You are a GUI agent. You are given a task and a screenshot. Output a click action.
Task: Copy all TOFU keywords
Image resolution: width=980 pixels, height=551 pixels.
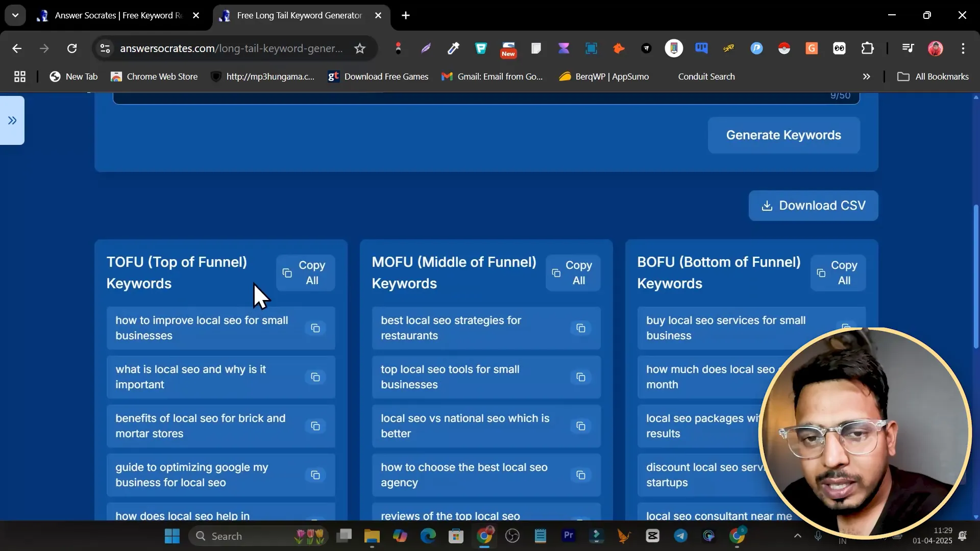pyautogui.click(x=305, y=273)
